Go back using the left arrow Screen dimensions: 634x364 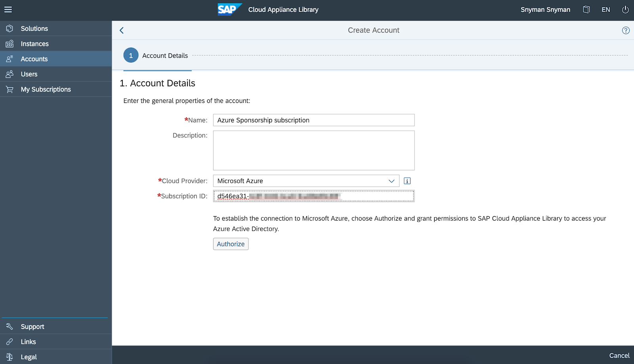pyautogui.click(x=122, y=30)
